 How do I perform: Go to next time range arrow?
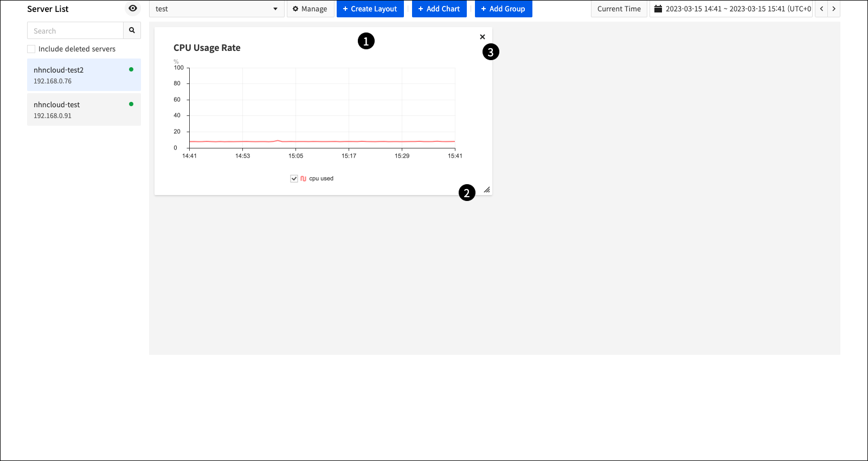coord(834,9)
